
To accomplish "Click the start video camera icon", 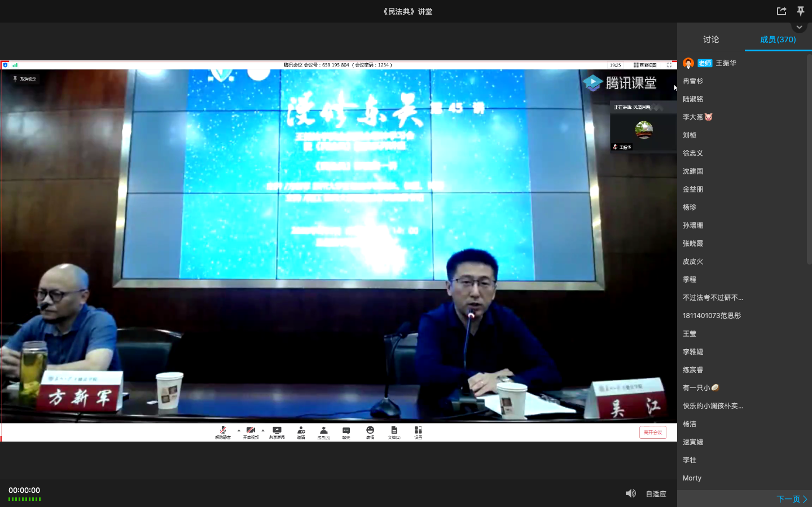I will tap(251, 431).
